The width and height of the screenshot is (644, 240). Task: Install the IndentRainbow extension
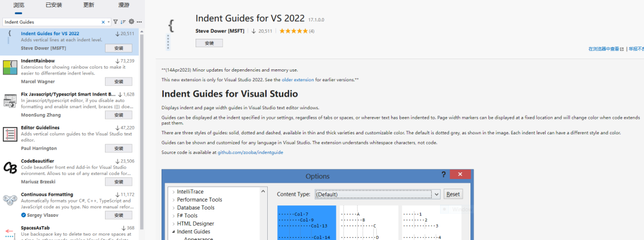point(119,81)
